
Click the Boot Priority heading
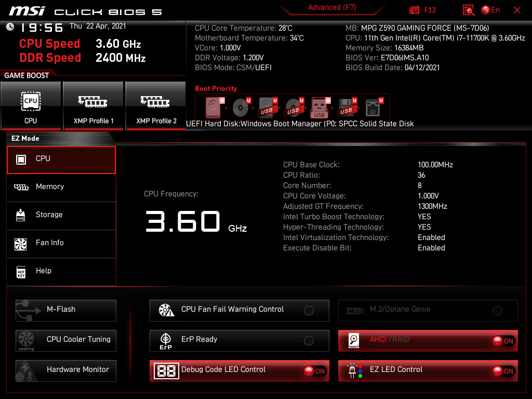(216, 88)
